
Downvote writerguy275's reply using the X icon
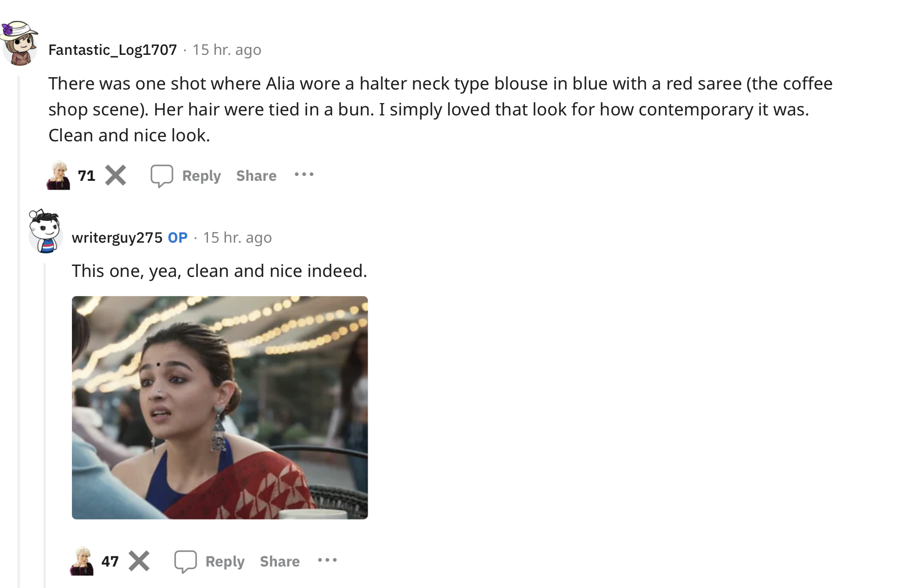point(139,561)
